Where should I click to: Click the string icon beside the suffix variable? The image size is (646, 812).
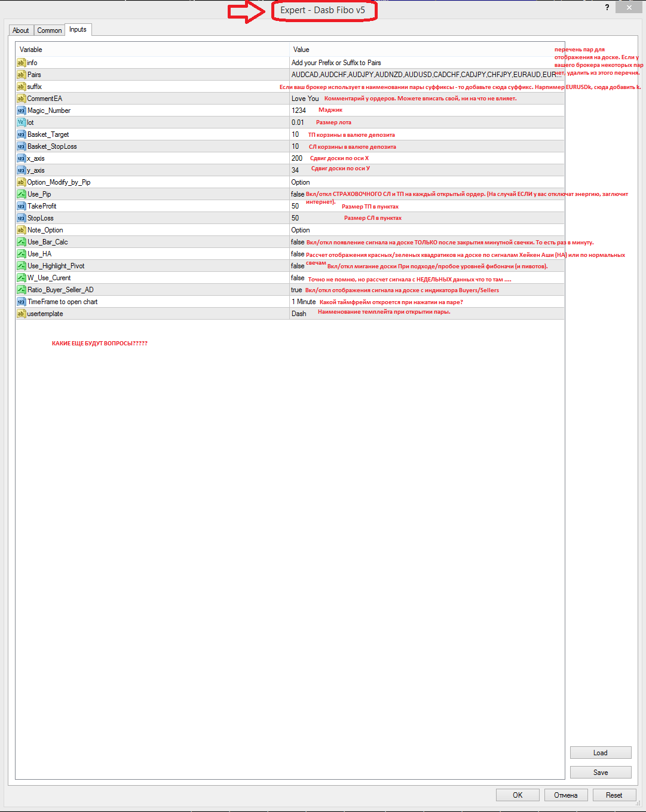click(x=21, y=87)
